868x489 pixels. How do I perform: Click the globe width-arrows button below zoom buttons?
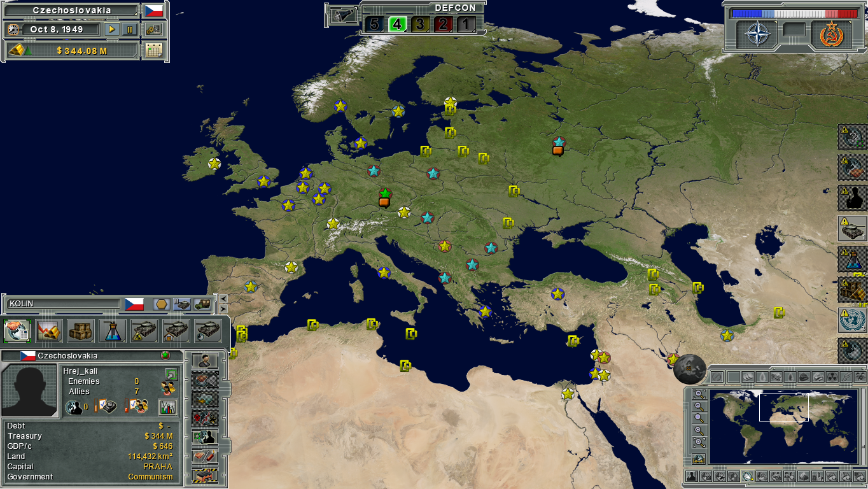(699, 459)
